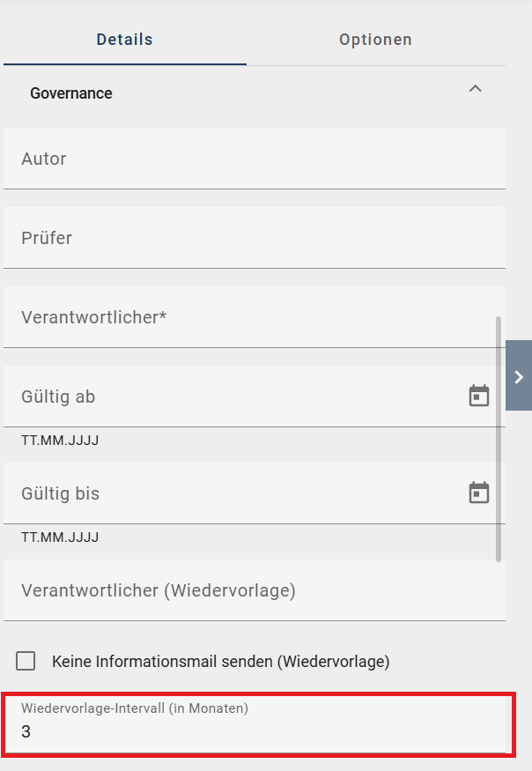Click the Prüfer input field
The width and height of the screenshot is (532, 771).
[x=247, y=238]
